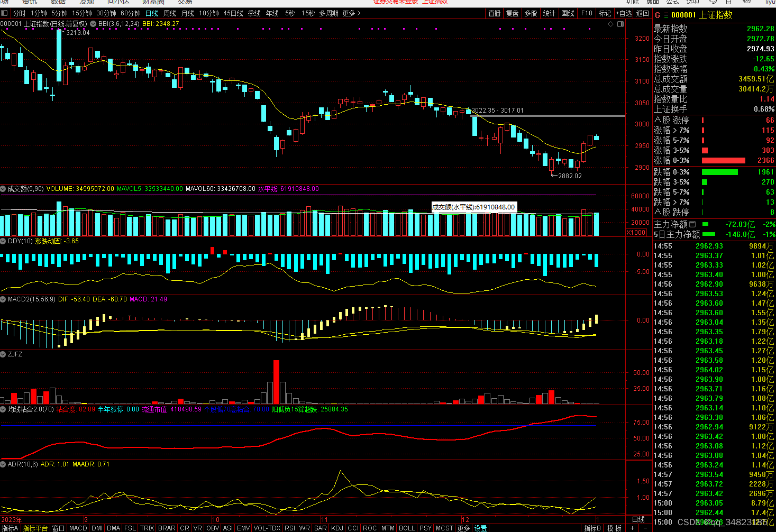Click the 最新指数 value 2962.28
Viewport: 776px width, 532px height.
pyautogui.click(x=760, y=29)
